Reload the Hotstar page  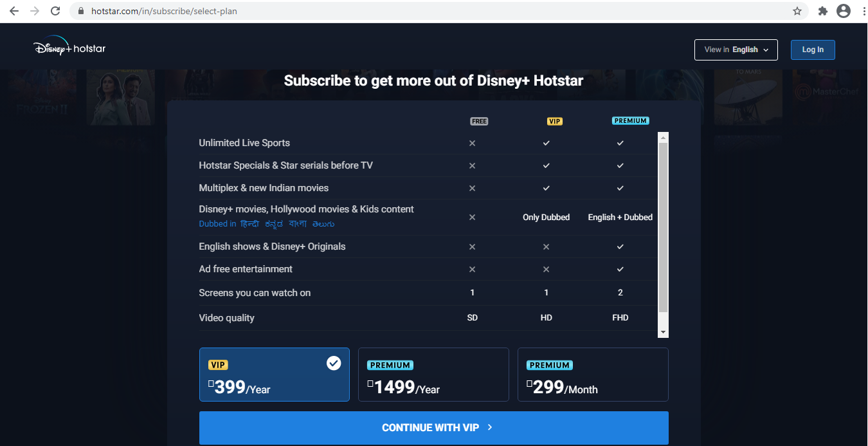(x=55, y=11)
